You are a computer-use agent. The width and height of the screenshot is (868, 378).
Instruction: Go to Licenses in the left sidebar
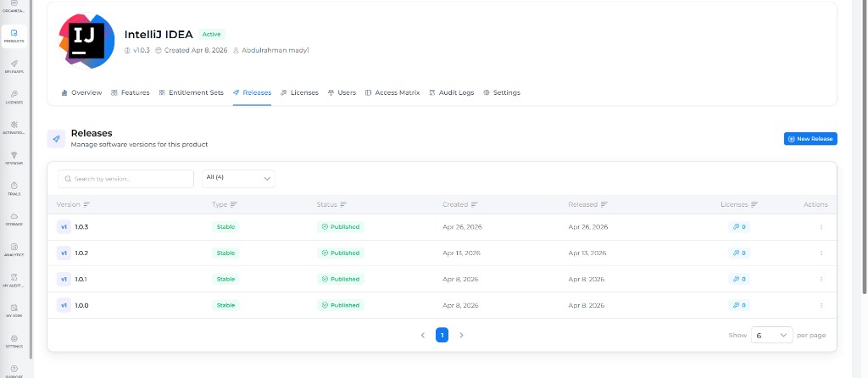pos(14,97)
